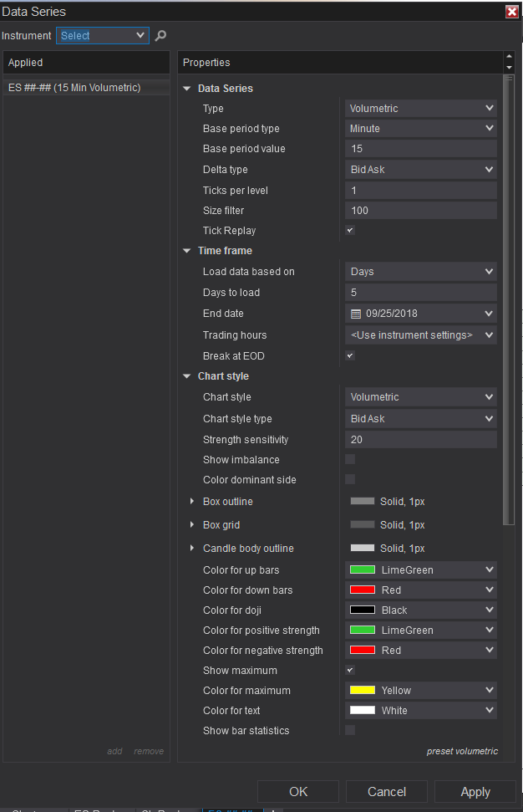Collapse the Data Series section

point(187,89)
